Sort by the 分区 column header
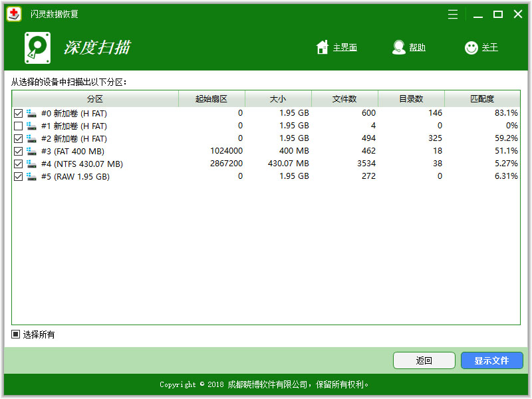This screenshot has height=399, width=532. click(x=95, y=98)
